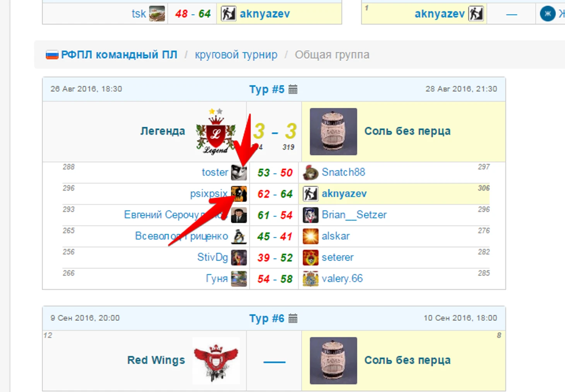Open toster's player profile link
565x392 pixels.
pos(215,172)
